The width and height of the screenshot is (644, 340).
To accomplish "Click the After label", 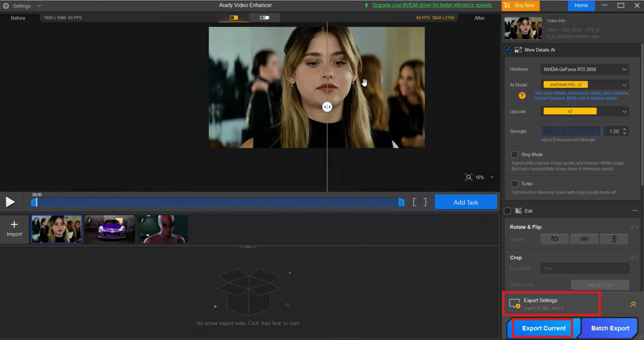I will tap(479, 18).
